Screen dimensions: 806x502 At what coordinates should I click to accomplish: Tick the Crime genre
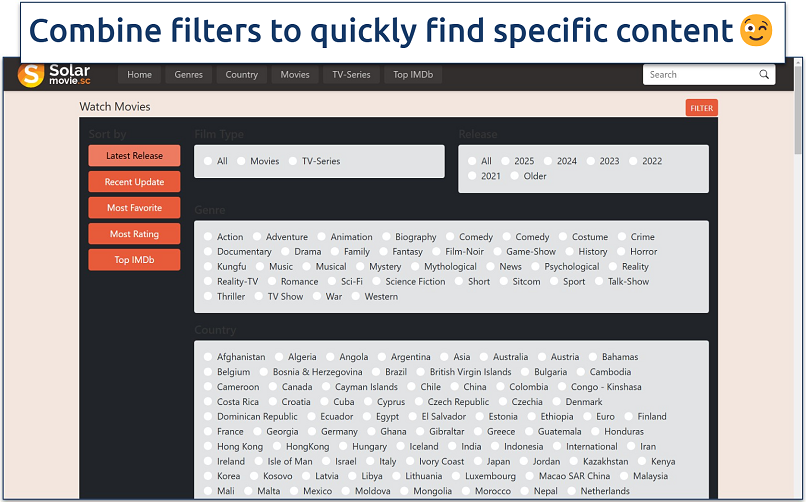tap(622, 236)
